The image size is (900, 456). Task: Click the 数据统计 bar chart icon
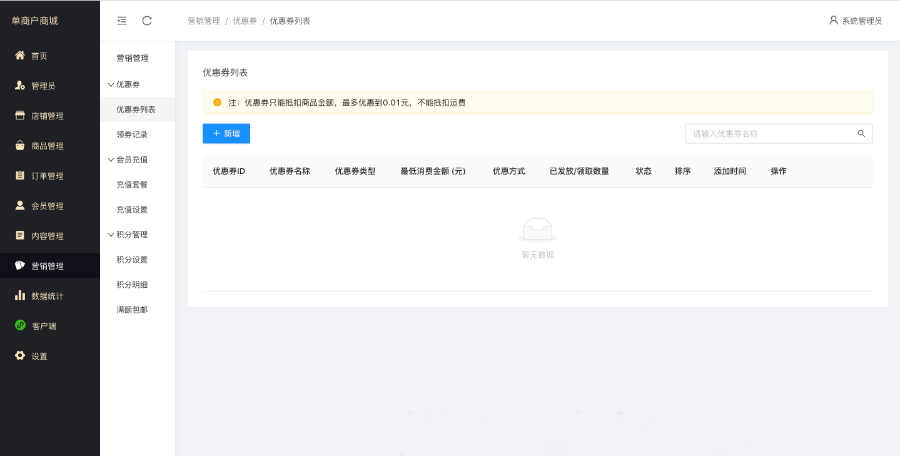(x=20, y=296)
